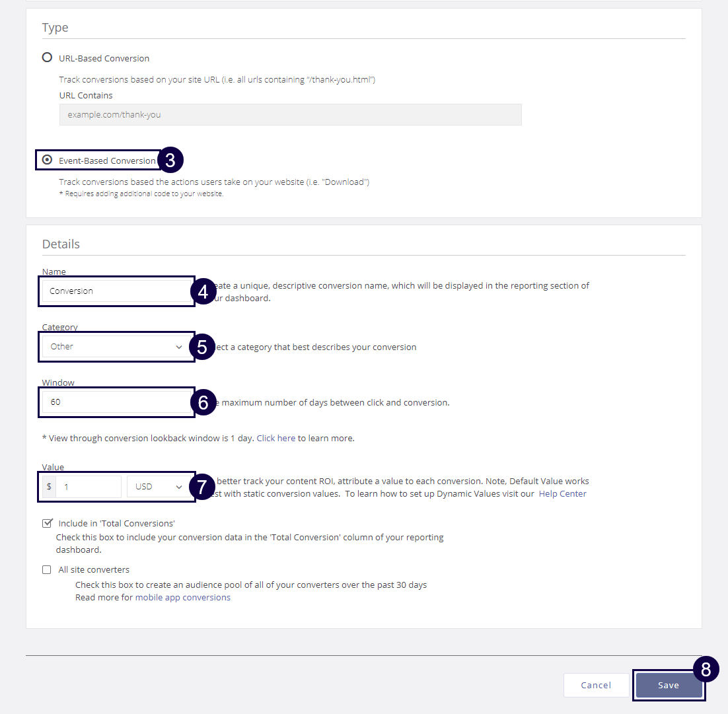This screenshot has width=728, height=714.
Task: Select the Event-Based Conversion option
Action: pos(47,160)
